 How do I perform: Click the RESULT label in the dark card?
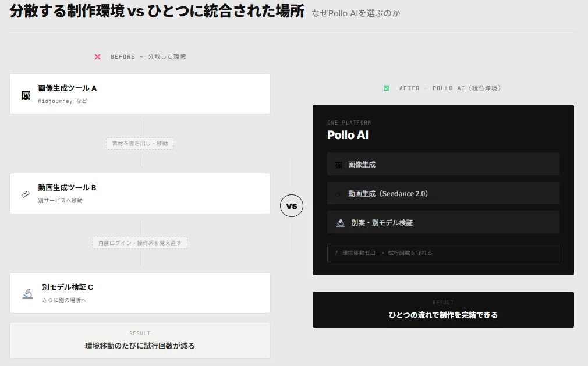(x=443, y=303)
